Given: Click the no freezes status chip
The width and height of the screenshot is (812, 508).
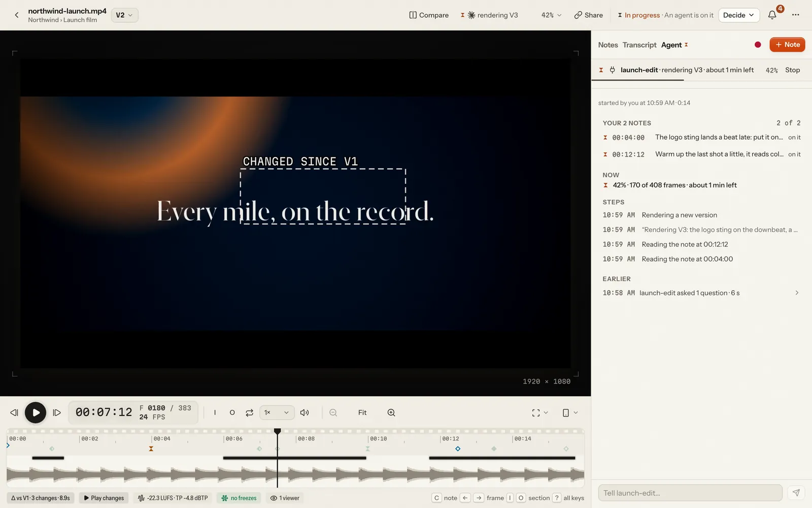Looking at the screenshot, I should [239, 498].
